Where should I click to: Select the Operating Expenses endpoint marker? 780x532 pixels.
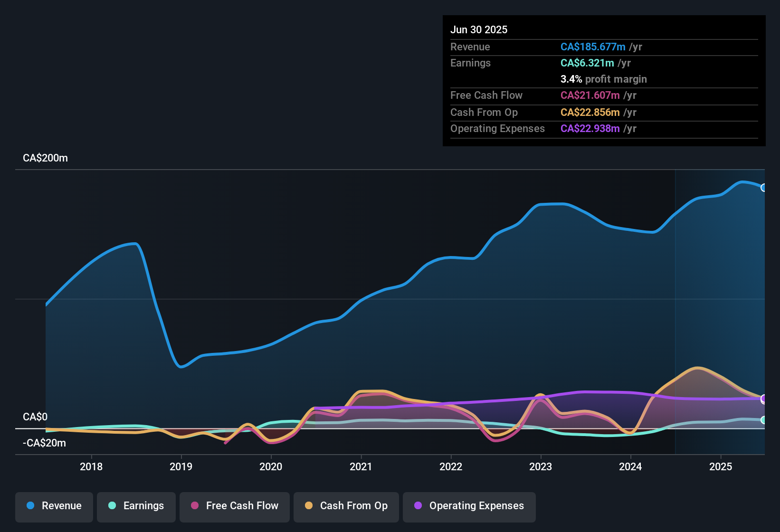(x=764, y=398)
